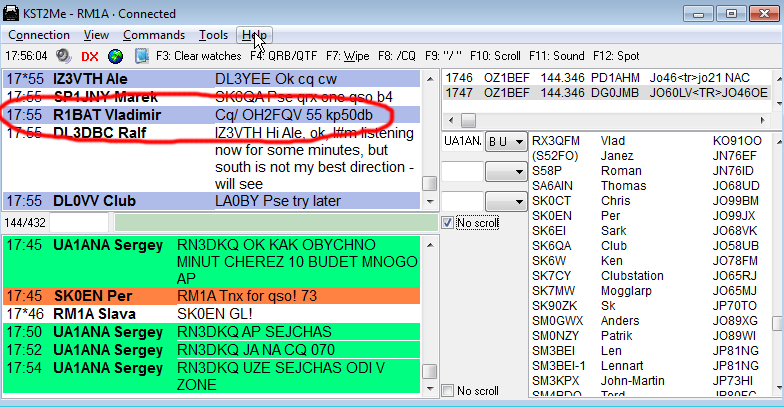The height and width of the screenshot is (407, 784).
Task: Open the Commands menu
Action: pyautogui.click(x=154, y=35)
